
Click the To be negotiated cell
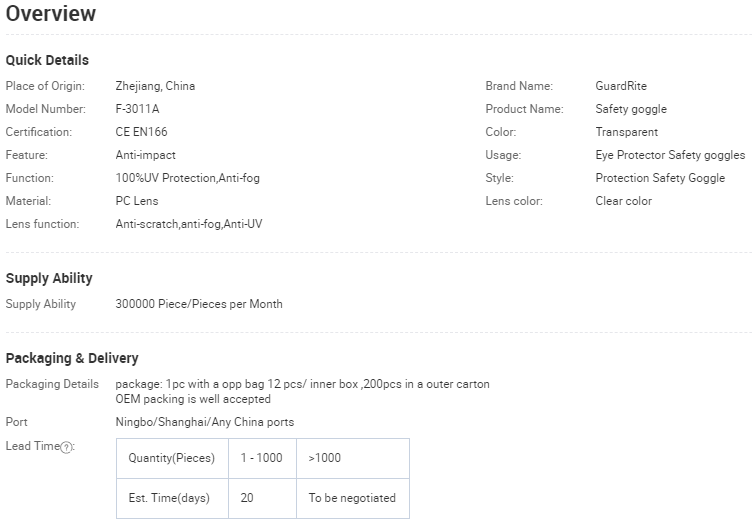click(x=352, y=498)
